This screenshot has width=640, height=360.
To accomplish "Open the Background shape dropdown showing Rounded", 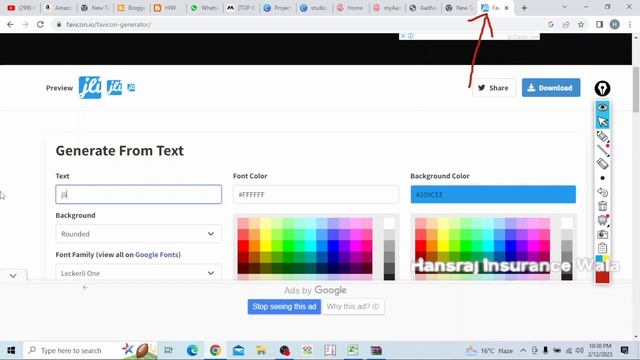I will pos(139,234).
